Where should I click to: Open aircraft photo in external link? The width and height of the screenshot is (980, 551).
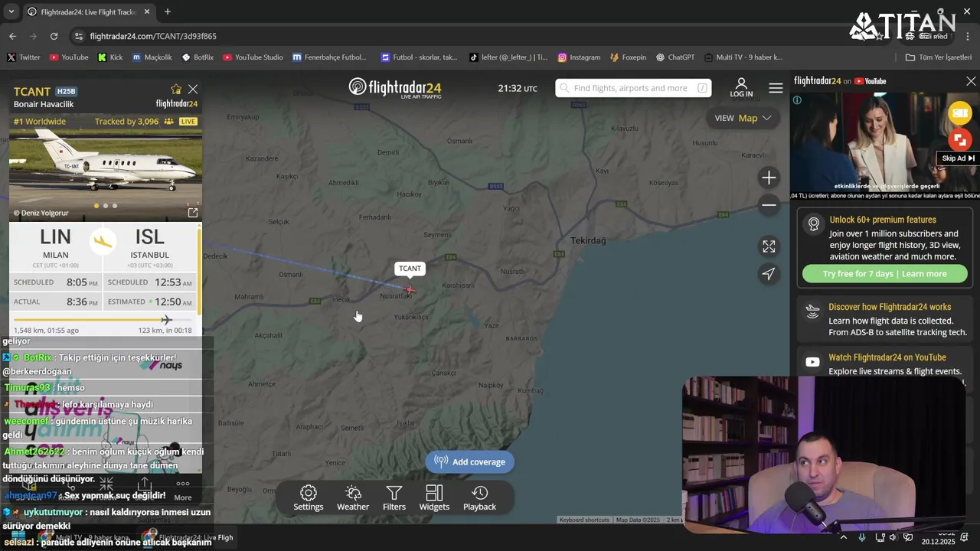193,213
